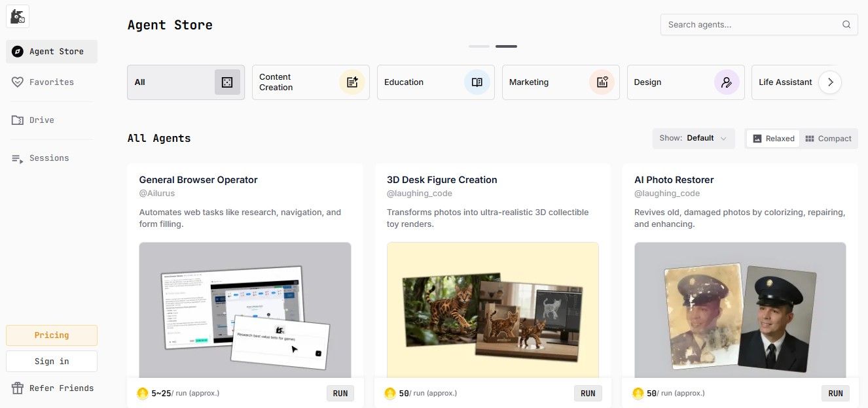Select the second carousel page indicator
The width and height of the screenshot is (868, 408).
(x=506, y=46)
